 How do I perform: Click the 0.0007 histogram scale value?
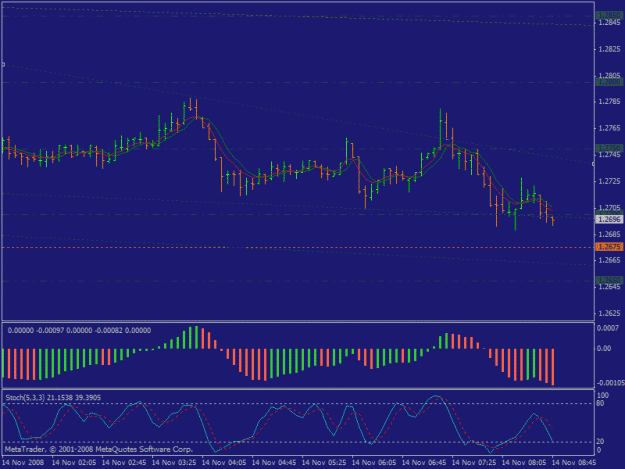(607, 328)
